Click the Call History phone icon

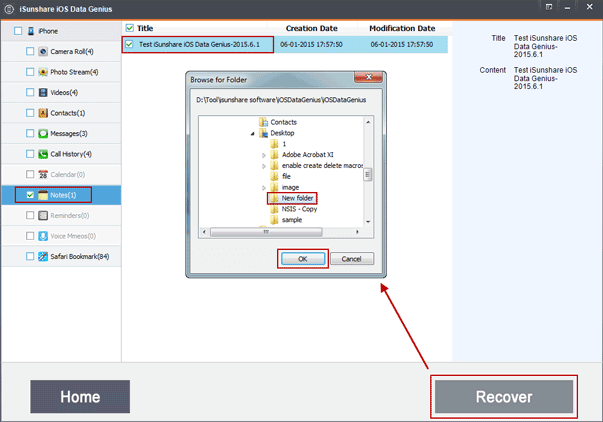43,154
